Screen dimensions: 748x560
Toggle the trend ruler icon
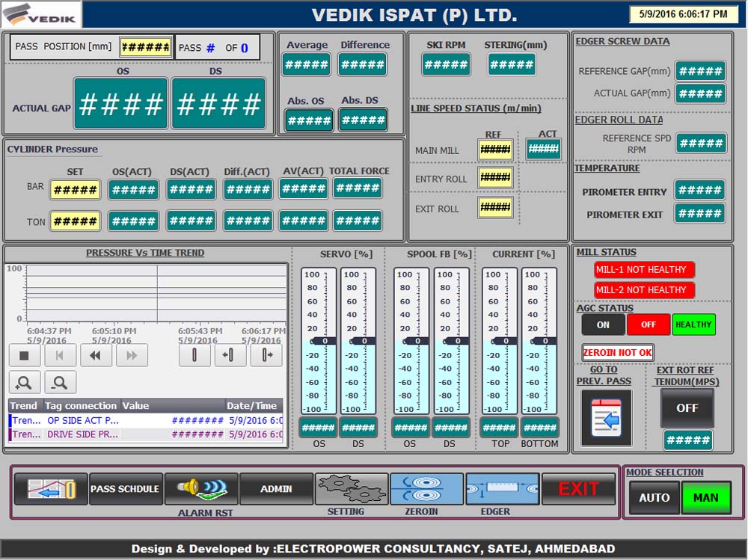tap(194, 355)
